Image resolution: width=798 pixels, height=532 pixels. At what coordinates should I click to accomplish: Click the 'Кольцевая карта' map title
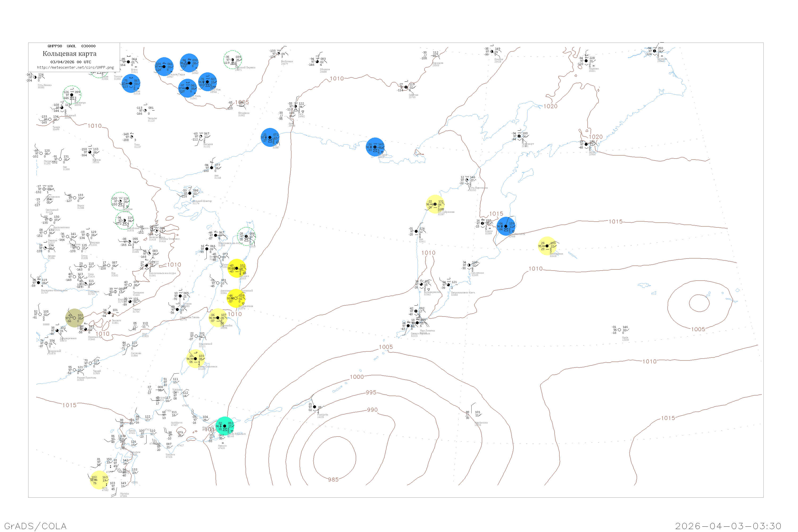point(69,54)
